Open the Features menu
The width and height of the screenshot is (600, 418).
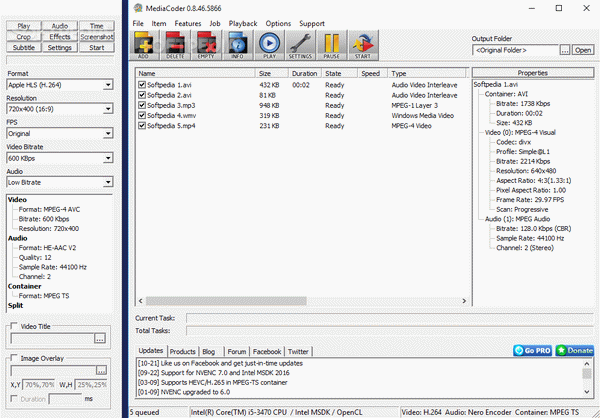188,23
